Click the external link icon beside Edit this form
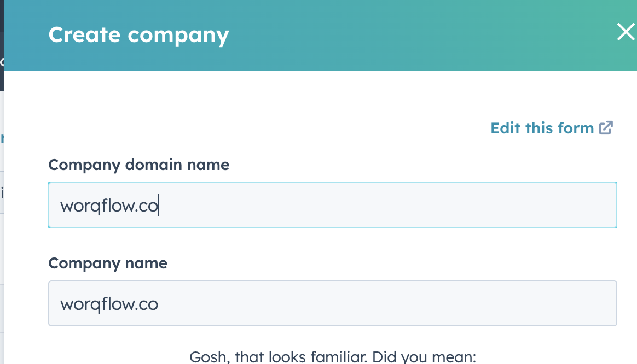 (x=606, y=128)
